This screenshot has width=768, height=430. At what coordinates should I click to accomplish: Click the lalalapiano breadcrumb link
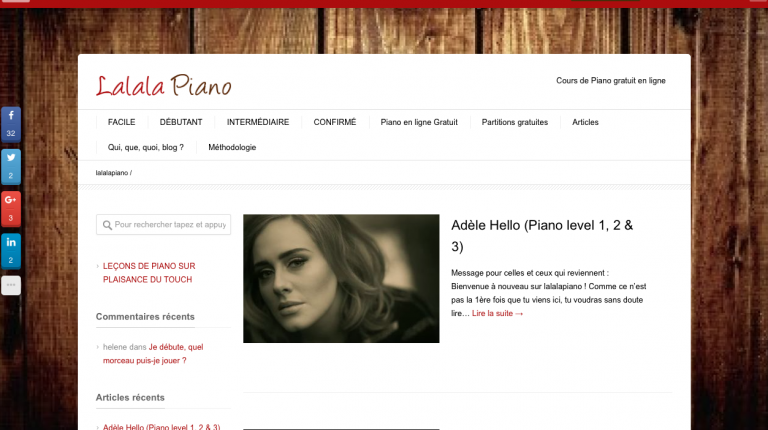(x=112, y=173)
